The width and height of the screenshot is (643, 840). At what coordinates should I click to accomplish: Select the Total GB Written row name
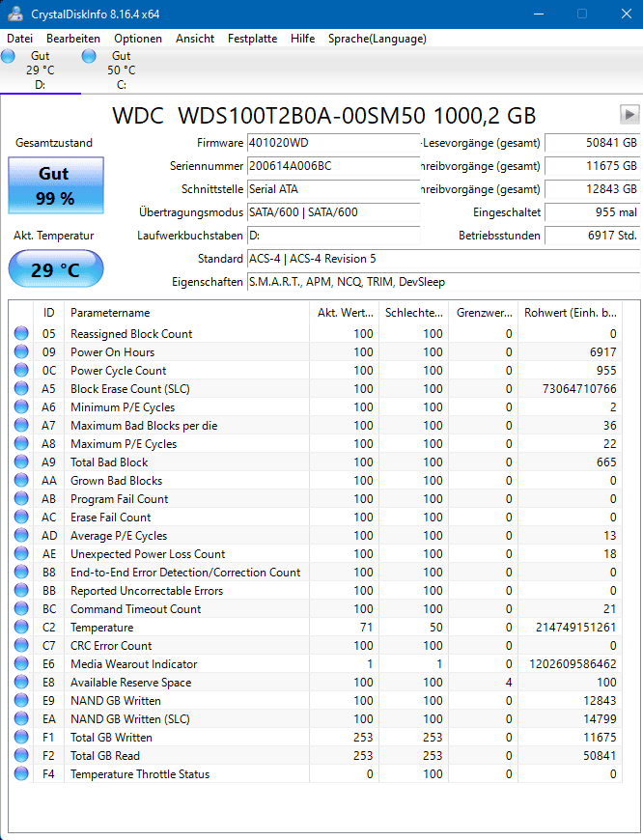(x=111, y=738)
